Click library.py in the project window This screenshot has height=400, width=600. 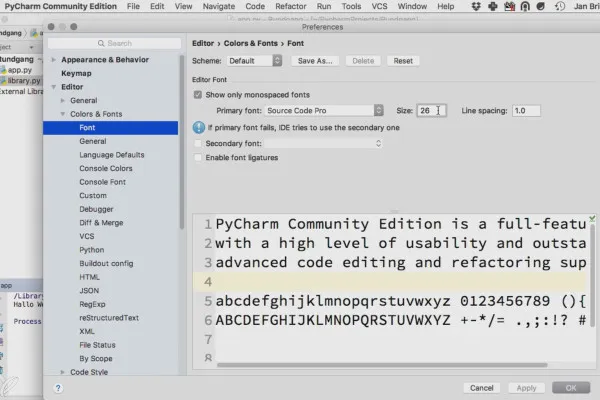point(24,81)
